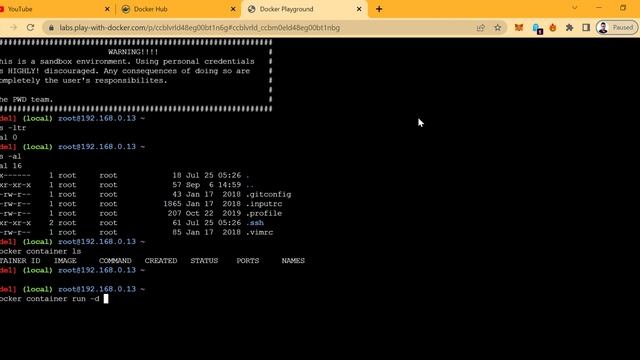Open the blue extension with badge

(537, 28)
